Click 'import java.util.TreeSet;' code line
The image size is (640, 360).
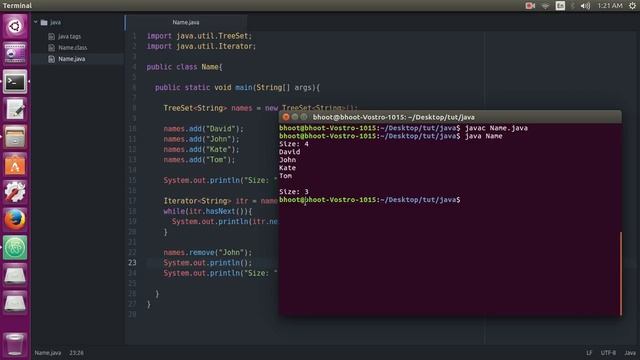pyautogui.click(x=200, y=36)
